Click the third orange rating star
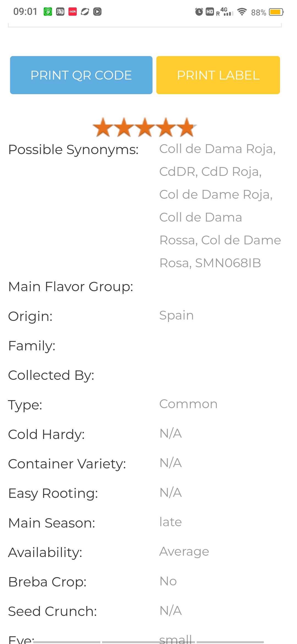Screen dimensions: 297x644 (145, 127)
